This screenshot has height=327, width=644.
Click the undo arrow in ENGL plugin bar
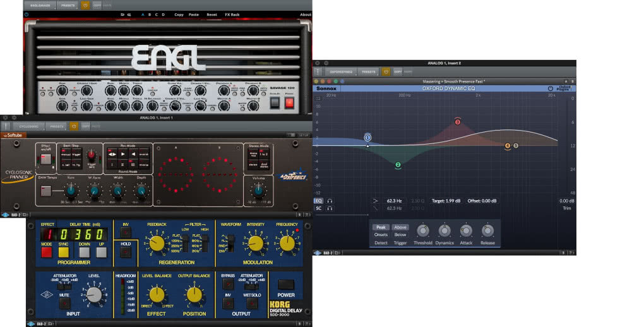pos(122,15)
